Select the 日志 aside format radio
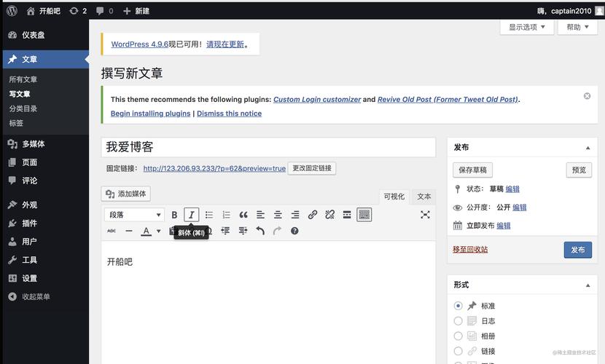This screenshot has height=364, width=605. pos(458,321)
